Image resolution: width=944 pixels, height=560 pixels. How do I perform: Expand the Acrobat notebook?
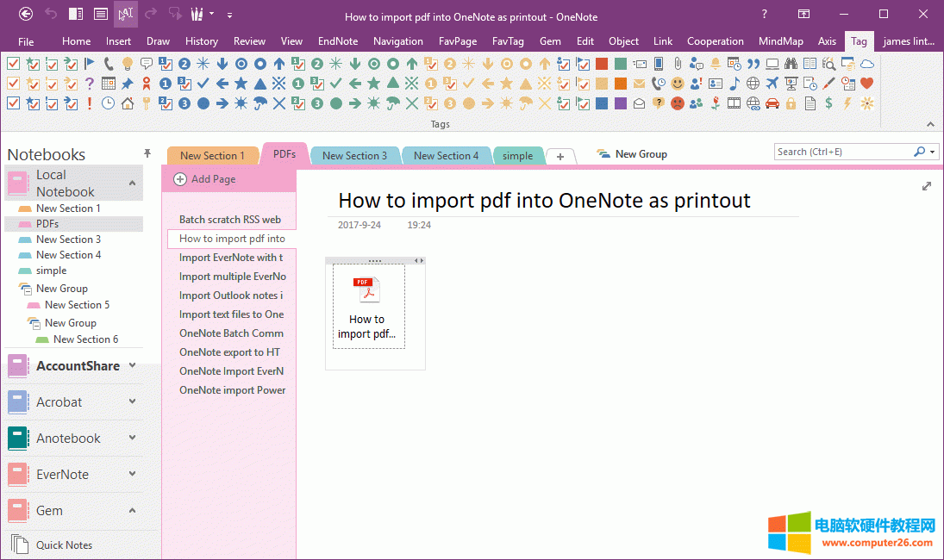pyautogui.click(x=133, y=402)
